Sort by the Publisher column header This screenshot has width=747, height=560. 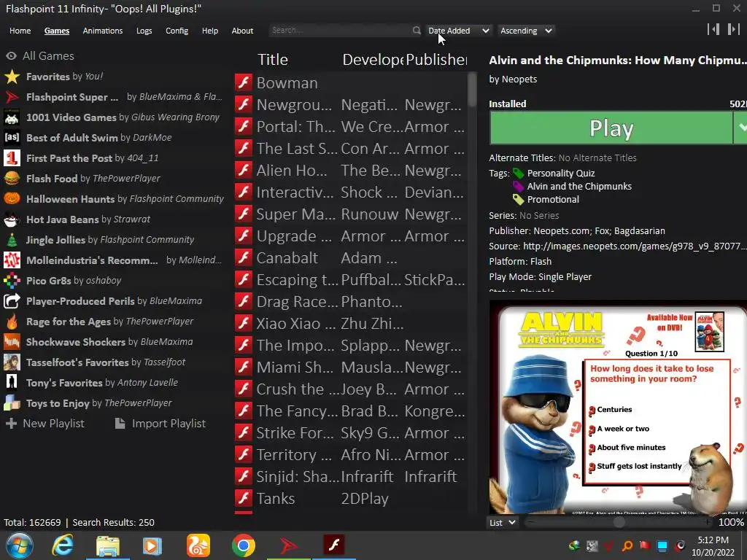click(x=436, y=60)
